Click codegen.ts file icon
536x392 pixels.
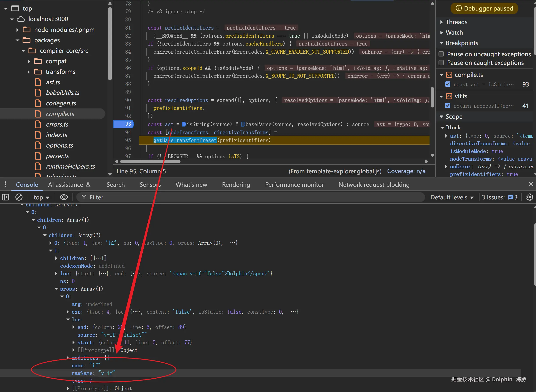(38, 103)
